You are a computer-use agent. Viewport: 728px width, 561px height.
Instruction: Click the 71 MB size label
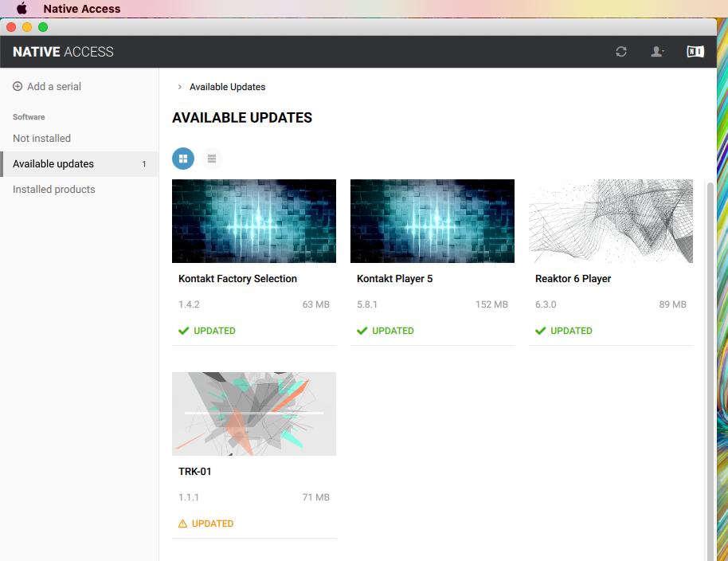click(315, 497)
